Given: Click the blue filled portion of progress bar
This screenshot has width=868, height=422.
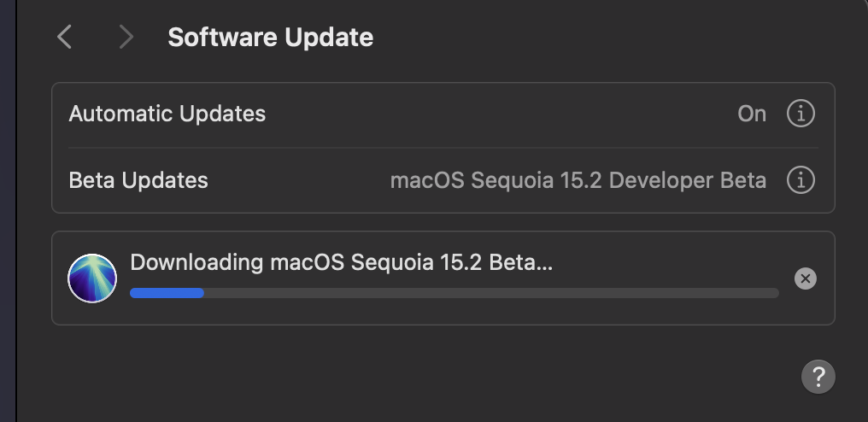Looking at the screenshot, I should [167, 293].
